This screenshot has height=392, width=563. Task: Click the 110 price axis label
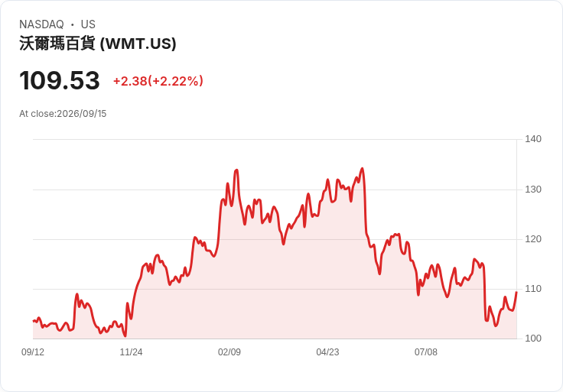[x=533, y=289]
